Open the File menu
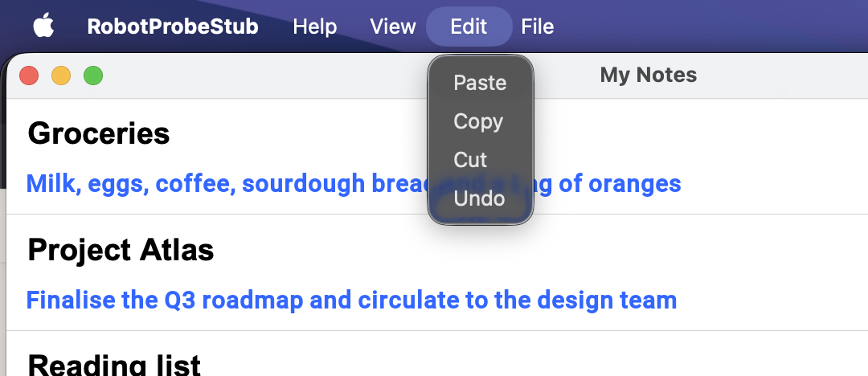The width and height of the screenshot is (868, 376). pos(537,26)
